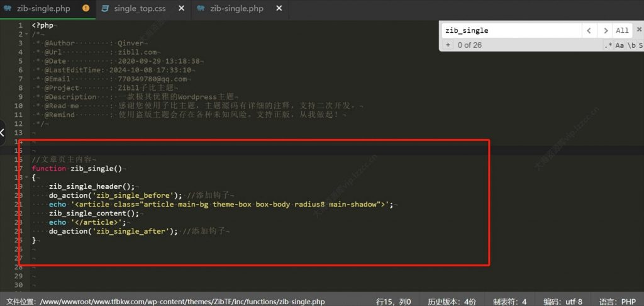Click the @Project Zibll子比主题 line
The width and height of the screenshot is (644, 306).
pos(105,88)
